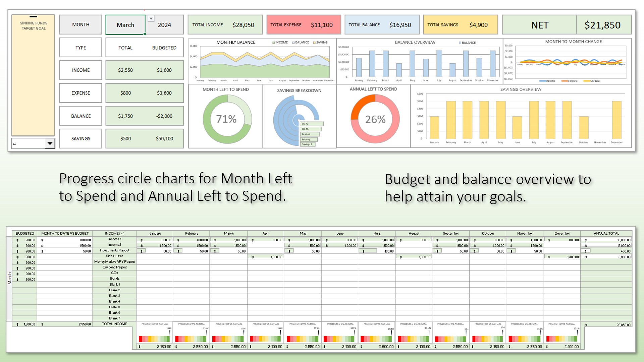
Task: Toggle the BALANCE legend on Monthly Balance chart
Action: pos(301,42)
